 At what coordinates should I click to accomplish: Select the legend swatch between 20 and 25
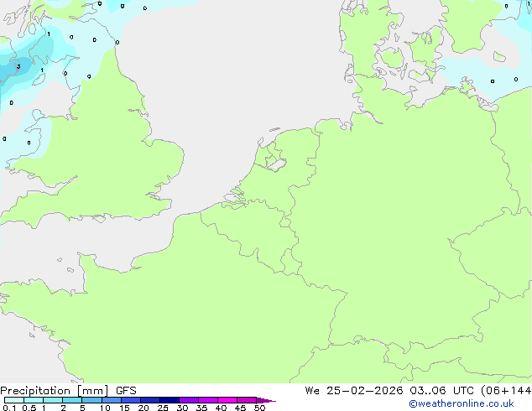150,400
